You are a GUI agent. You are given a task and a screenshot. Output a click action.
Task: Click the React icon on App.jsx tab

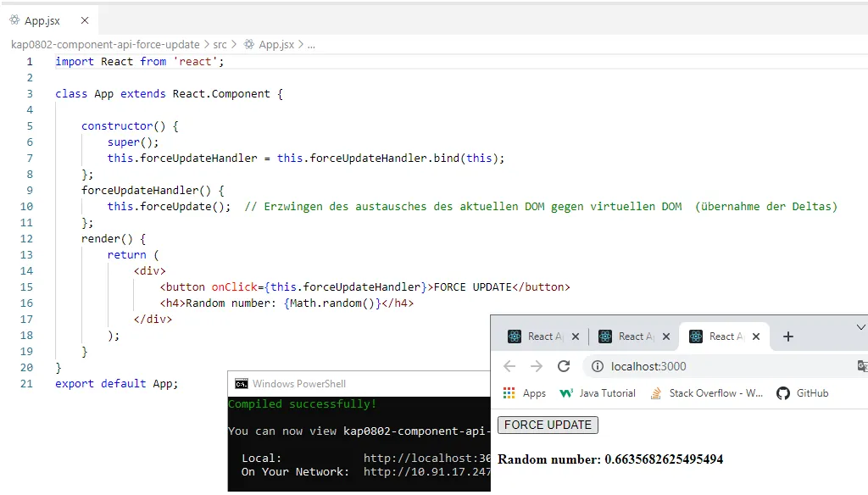pyautogui.click(x=15, y=20)
